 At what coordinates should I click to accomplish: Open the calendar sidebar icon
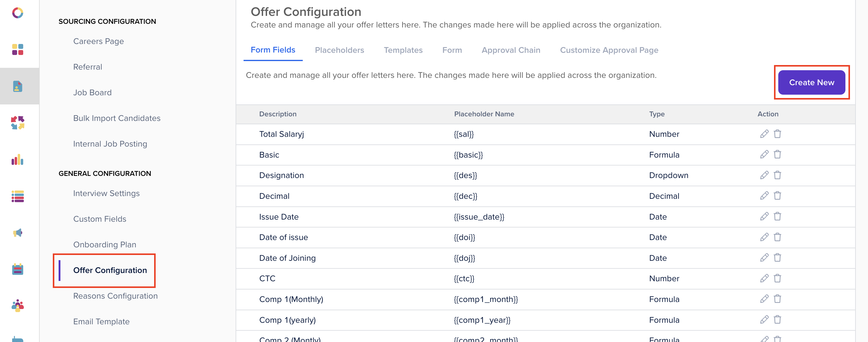click(x=17, y=269)
